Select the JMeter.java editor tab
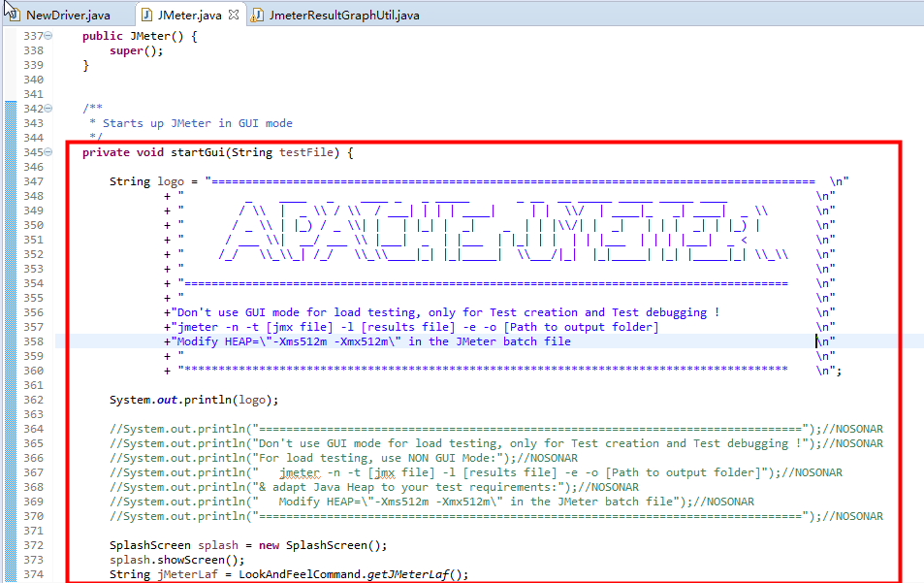Viewport: 924px width, 583px height. (x=189, y=16)
